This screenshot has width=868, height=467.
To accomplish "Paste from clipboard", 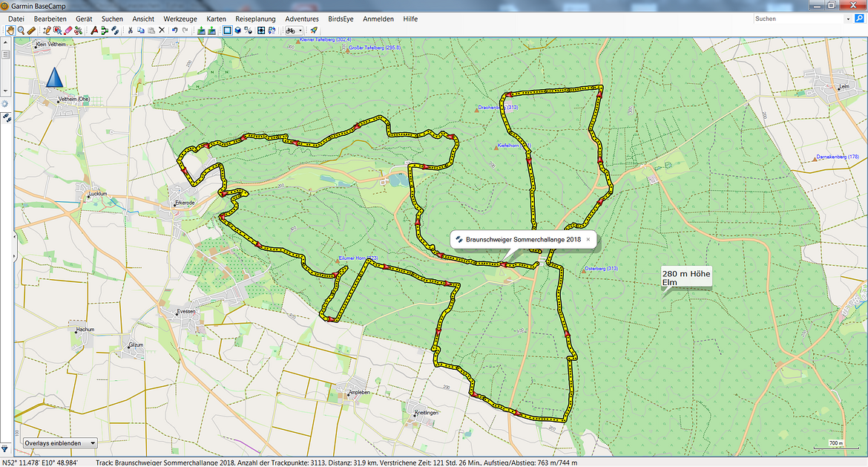I will 151,30.
